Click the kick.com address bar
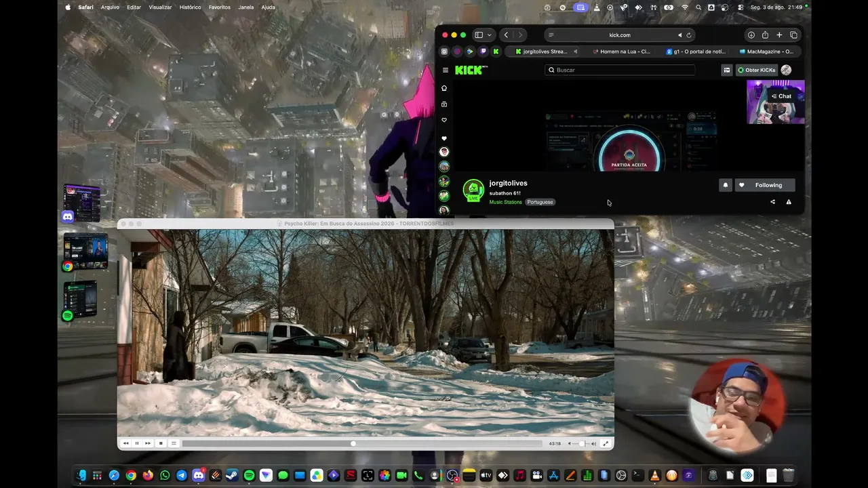This screenshot has height=488, width=868. (x=620, y=35)
